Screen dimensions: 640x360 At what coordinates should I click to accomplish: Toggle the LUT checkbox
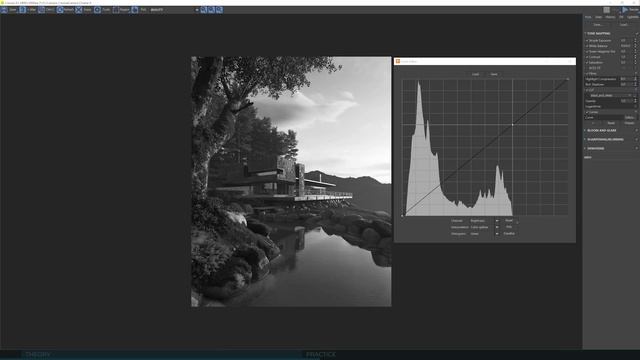click(x=587, y=90)
